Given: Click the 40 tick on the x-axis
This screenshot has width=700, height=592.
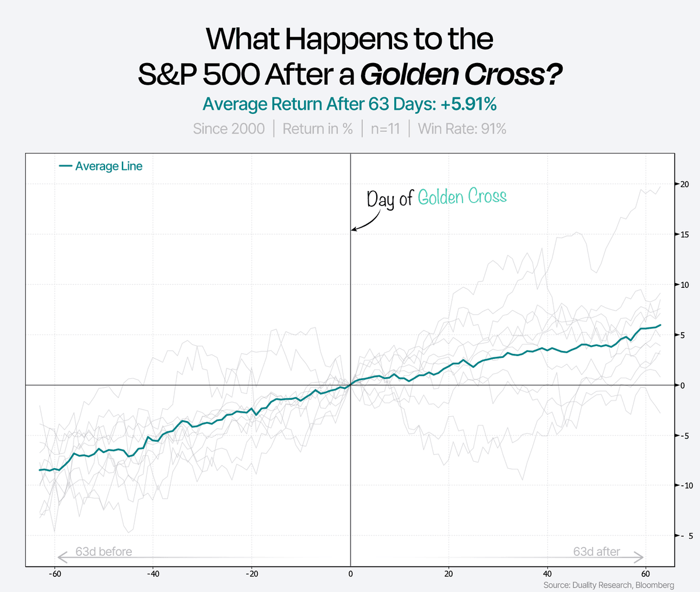Looking at the screenshot, I should pos(547,573).
